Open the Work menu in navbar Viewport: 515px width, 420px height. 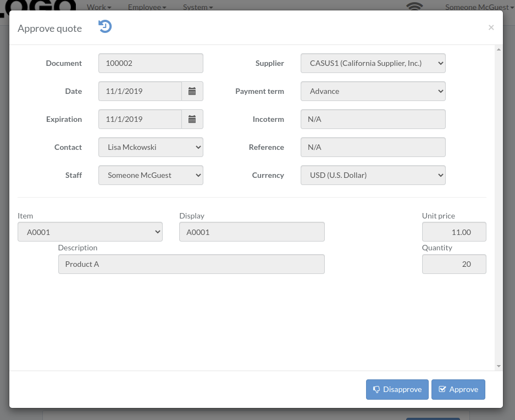click(99, 7)
